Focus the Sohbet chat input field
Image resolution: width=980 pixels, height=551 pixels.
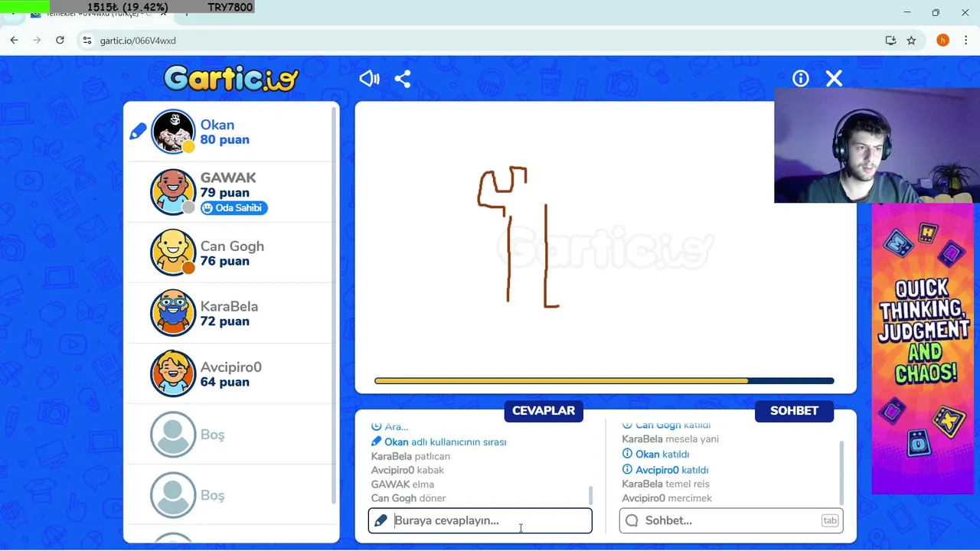731,520
